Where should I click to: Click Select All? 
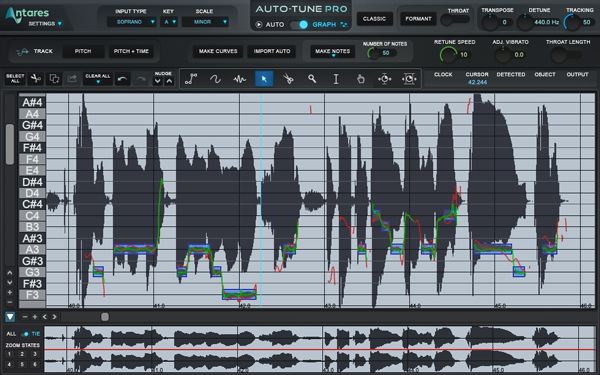click(x=15, y=79)
